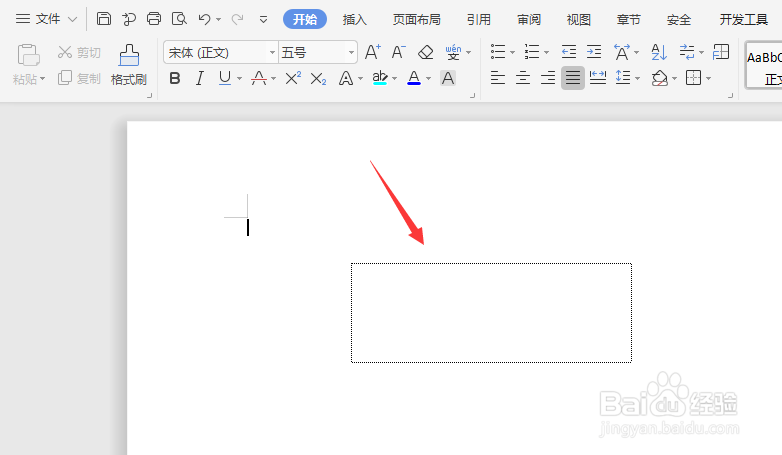This screenshot has width=782, height=455.
Task: Click the bullet list icon
Action: (498, 52)
